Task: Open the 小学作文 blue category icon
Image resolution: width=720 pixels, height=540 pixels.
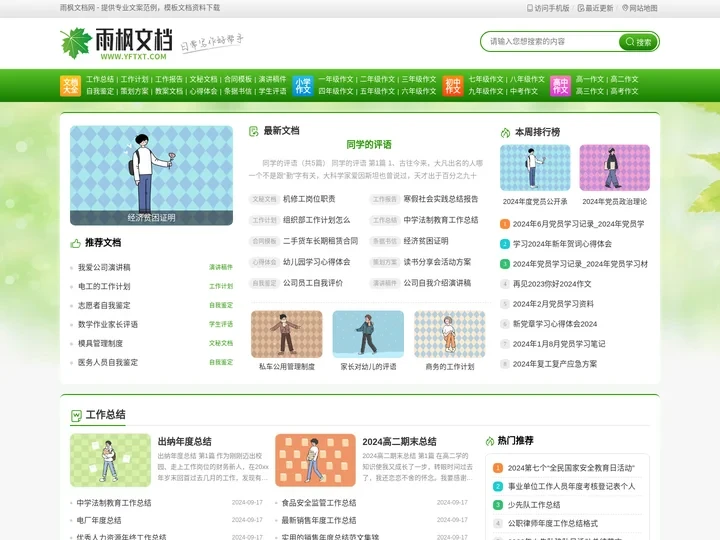Action: click(303, 85)
